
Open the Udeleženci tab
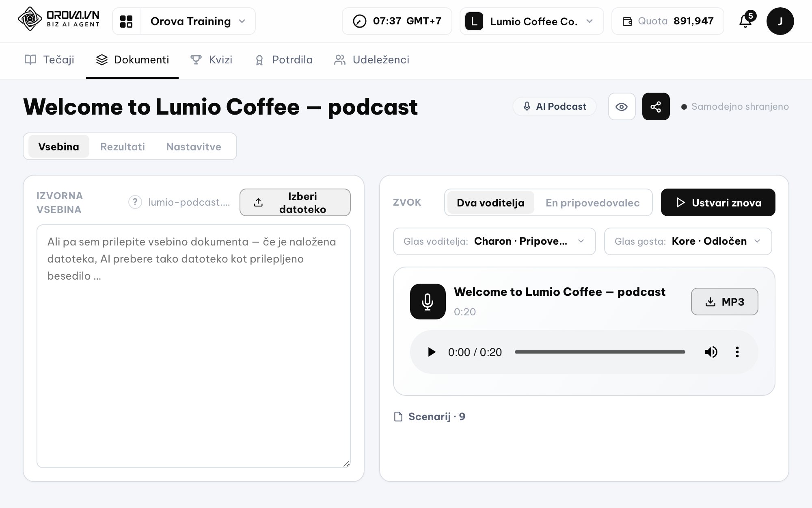click(x=371, y=60)
